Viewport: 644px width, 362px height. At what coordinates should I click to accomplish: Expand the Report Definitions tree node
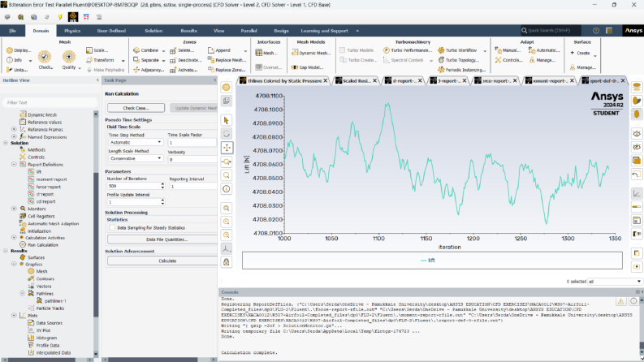point(14,164)
